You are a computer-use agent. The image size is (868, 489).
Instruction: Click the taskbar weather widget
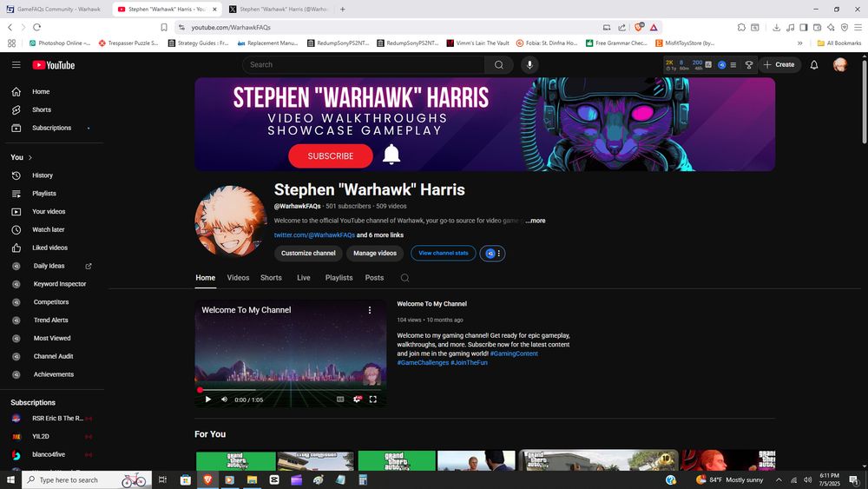tap(731, 480)
